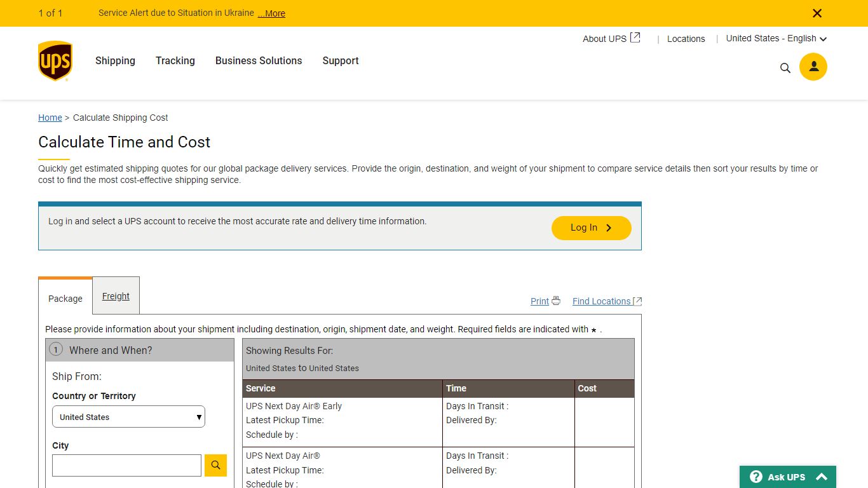Open the Find Locations link
Screen dimensions: 868x488
(602, 301)
